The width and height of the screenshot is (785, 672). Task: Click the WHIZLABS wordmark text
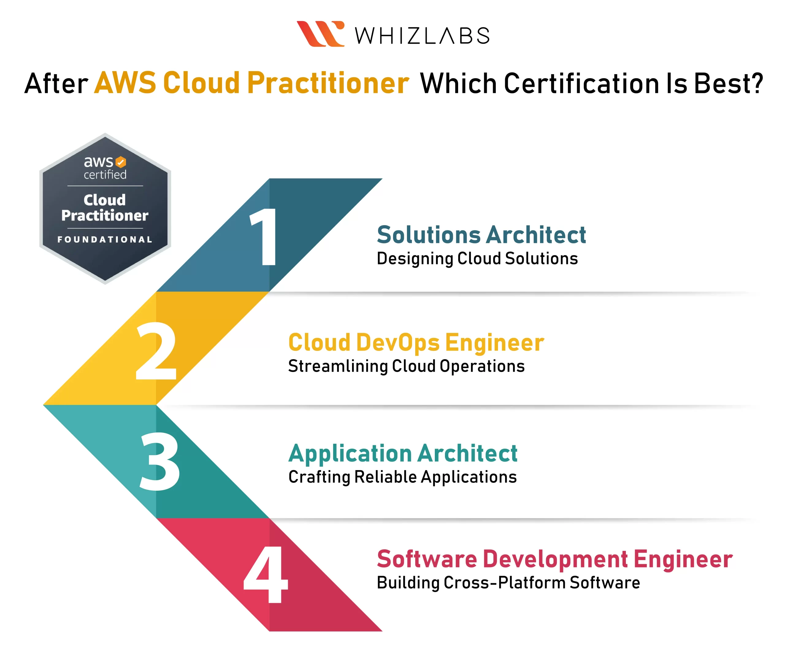[x=422, y=36]
